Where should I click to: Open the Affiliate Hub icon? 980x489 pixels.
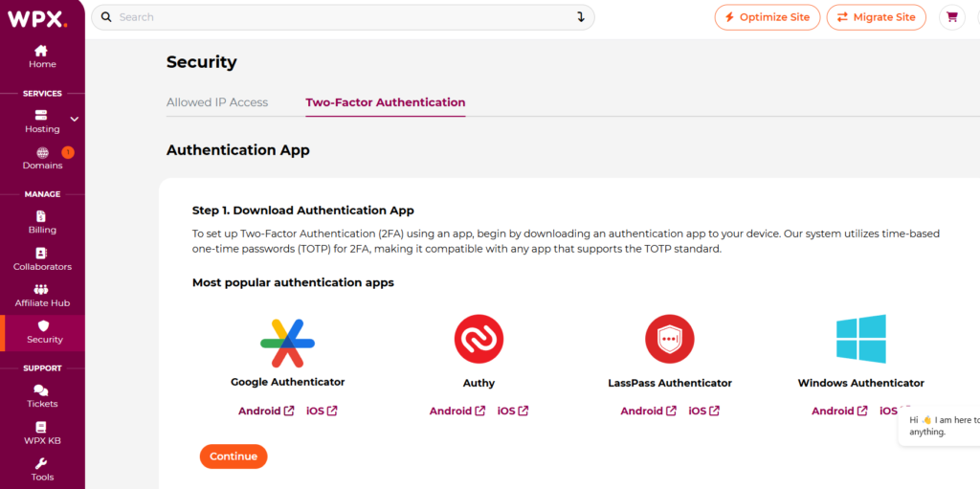coord(42,290)
